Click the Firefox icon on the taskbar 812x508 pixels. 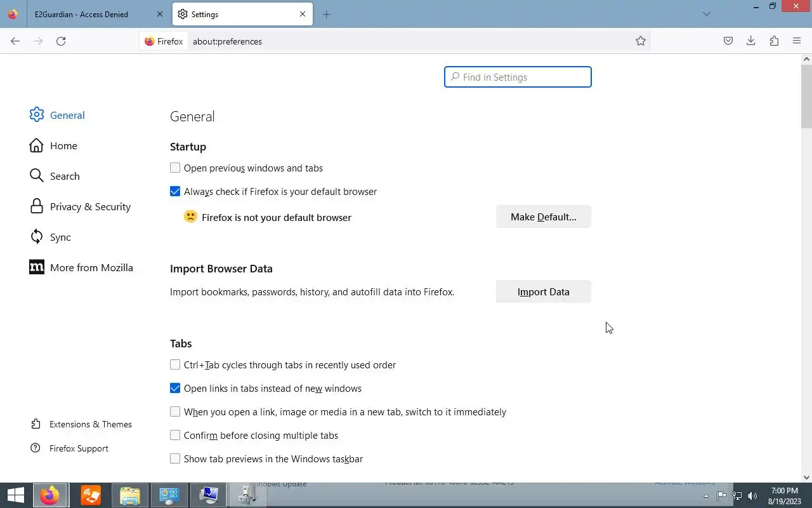(x=50, y=495)
